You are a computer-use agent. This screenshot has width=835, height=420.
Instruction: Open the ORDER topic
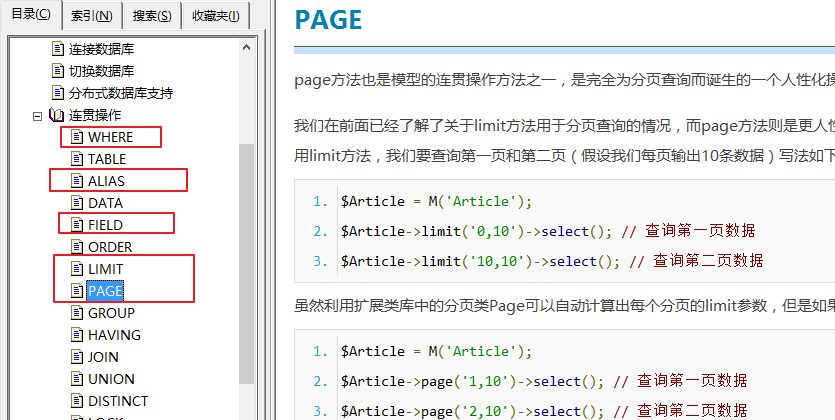[110, 247]
